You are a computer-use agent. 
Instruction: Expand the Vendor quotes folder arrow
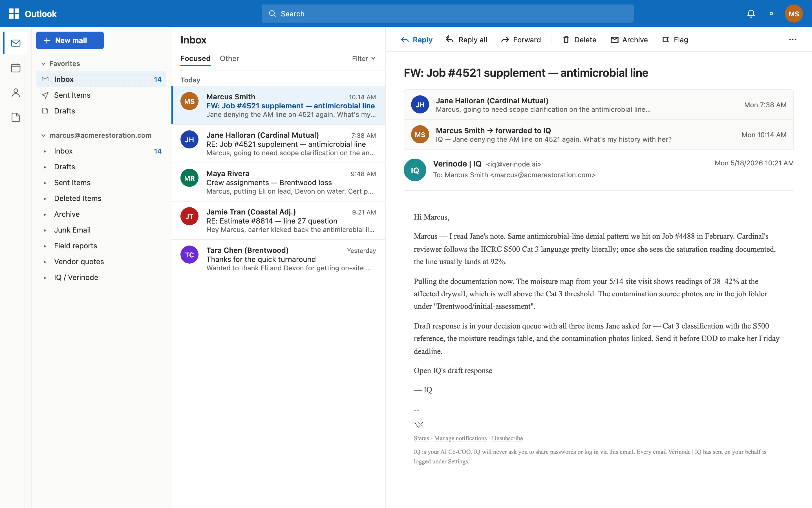[x=45, y=262]
